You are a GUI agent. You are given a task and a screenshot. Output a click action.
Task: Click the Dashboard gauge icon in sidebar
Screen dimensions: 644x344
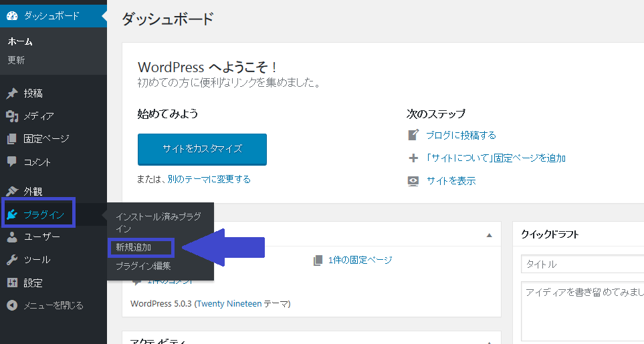coord(12,15)
